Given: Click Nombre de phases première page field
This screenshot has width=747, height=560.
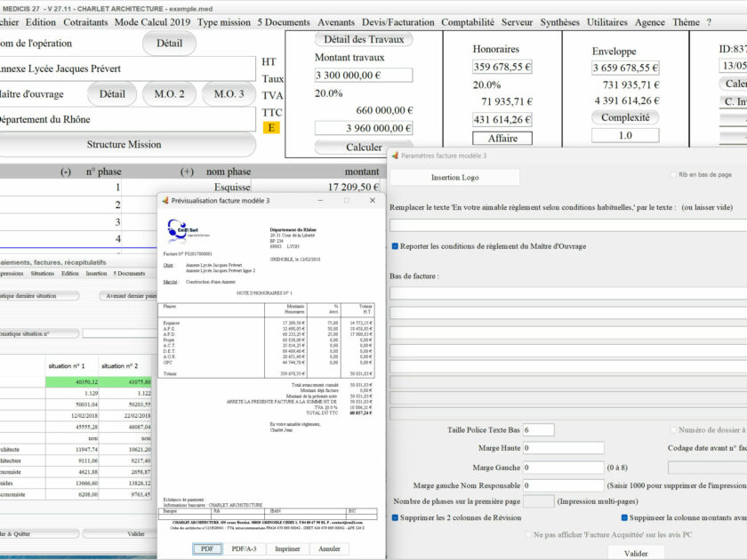Looking at the screenshot, I should pos(538,501).
